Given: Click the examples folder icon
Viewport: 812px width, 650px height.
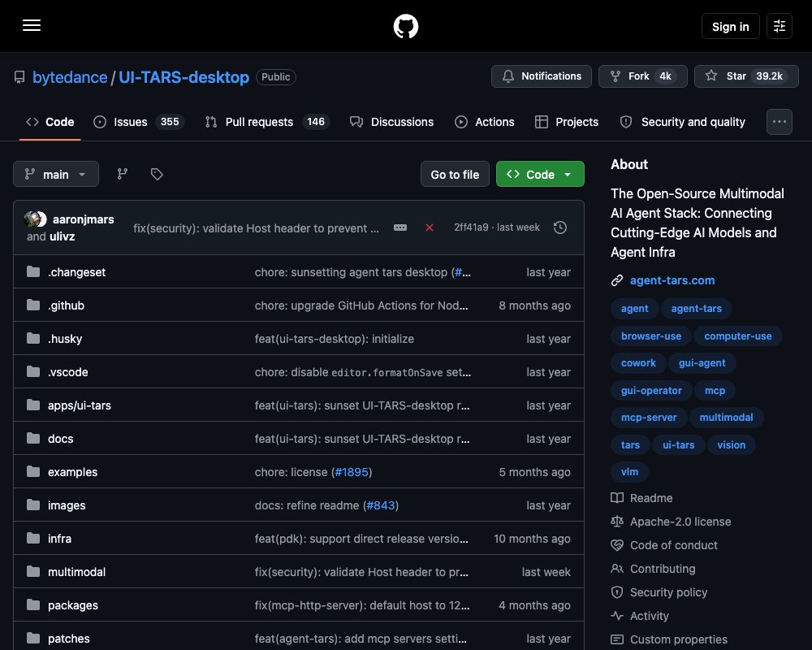Looking at the screenshot, I should [x=33, y=471].
